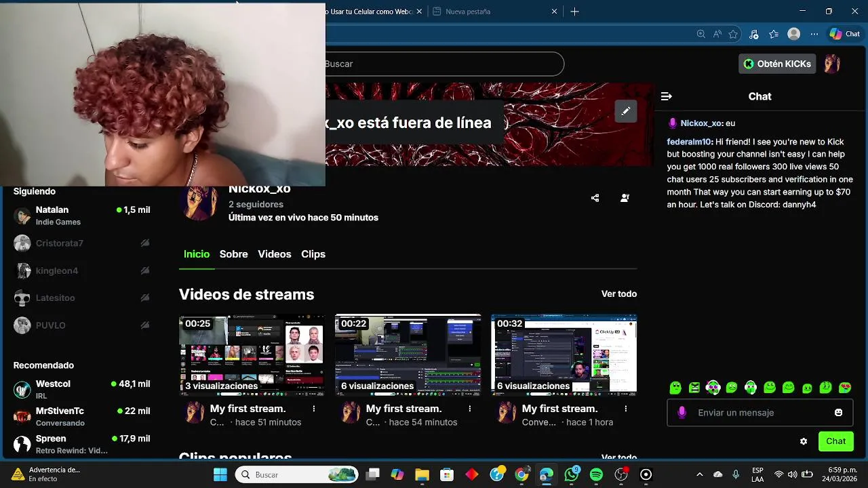Open Task View from the taskbar
This screenshot has height=488, width=868.
(372, 474)
